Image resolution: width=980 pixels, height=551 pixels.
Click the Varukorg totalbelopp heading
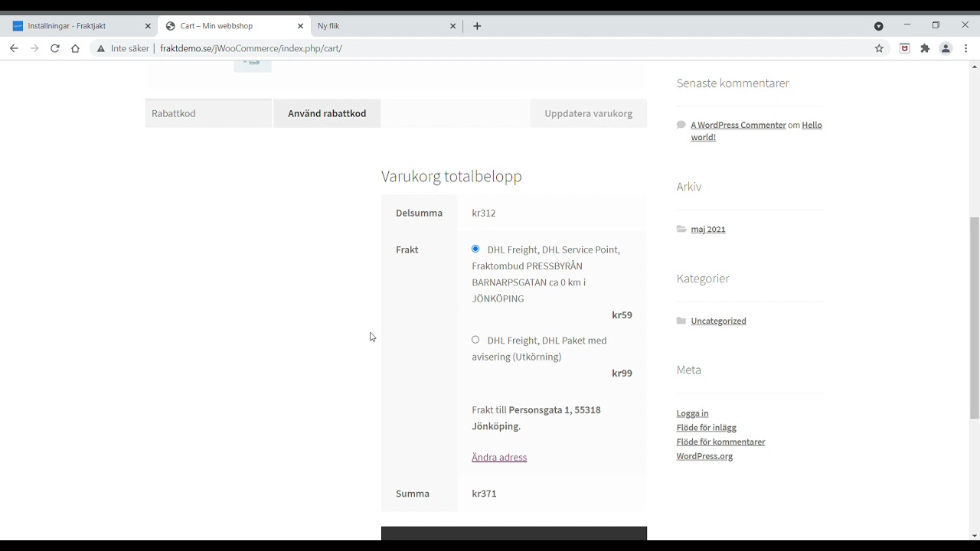click(452, 176)
